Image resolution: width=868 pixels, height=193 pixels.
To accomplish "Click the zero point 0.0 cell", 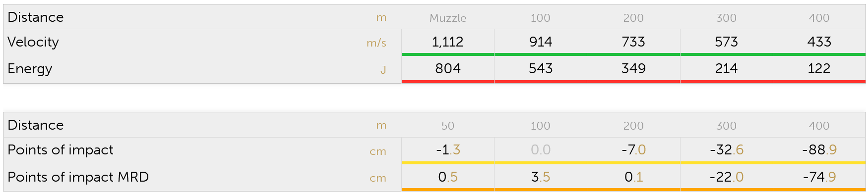I will pyautogui.click(x=540, y=150).
